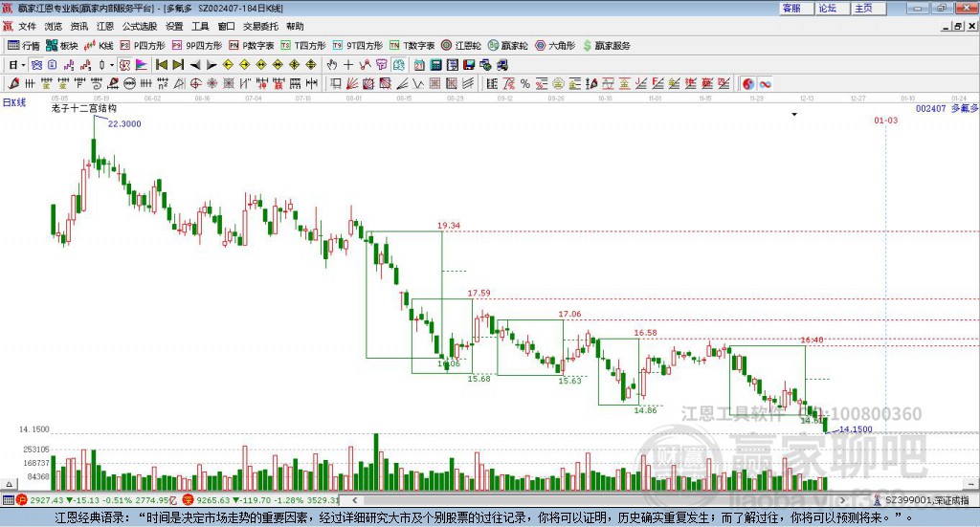Open the 窗口 menu
The width and height of the screenshot is (980, 527).
226,26
